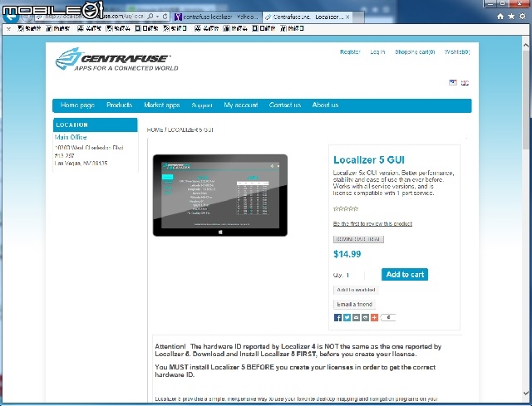Click the browser Home icon

click(x=500, y=17)
